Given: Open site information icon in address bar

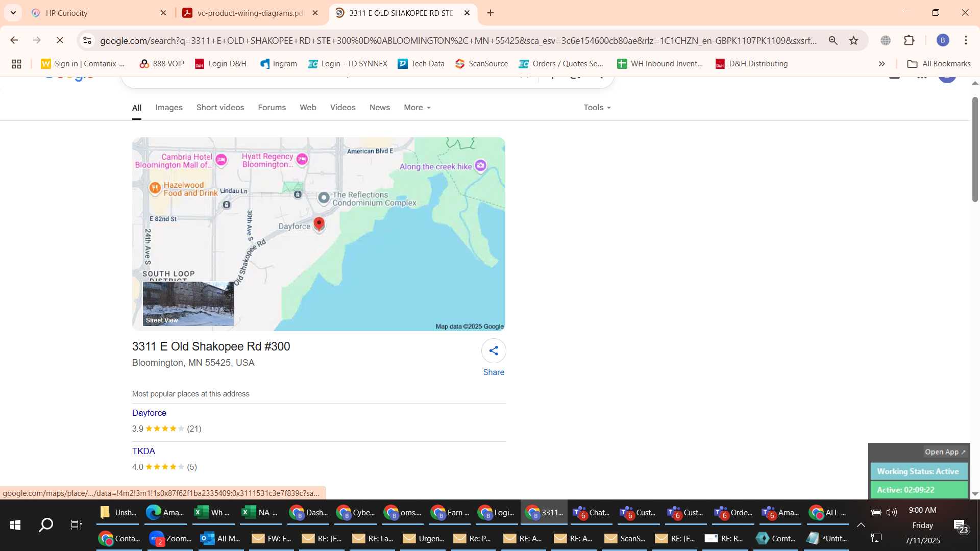Looking at the screenshot, I should (x=87, y=40).
